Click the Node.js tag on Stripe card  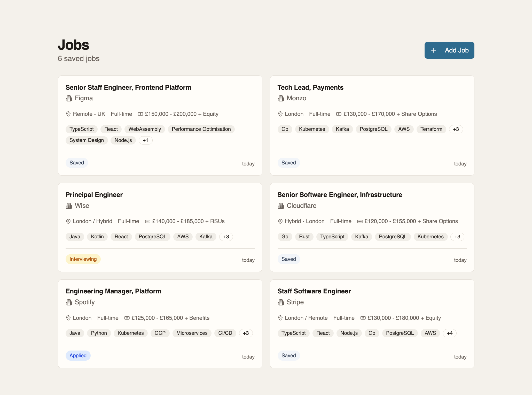click(x=349, y=333)
